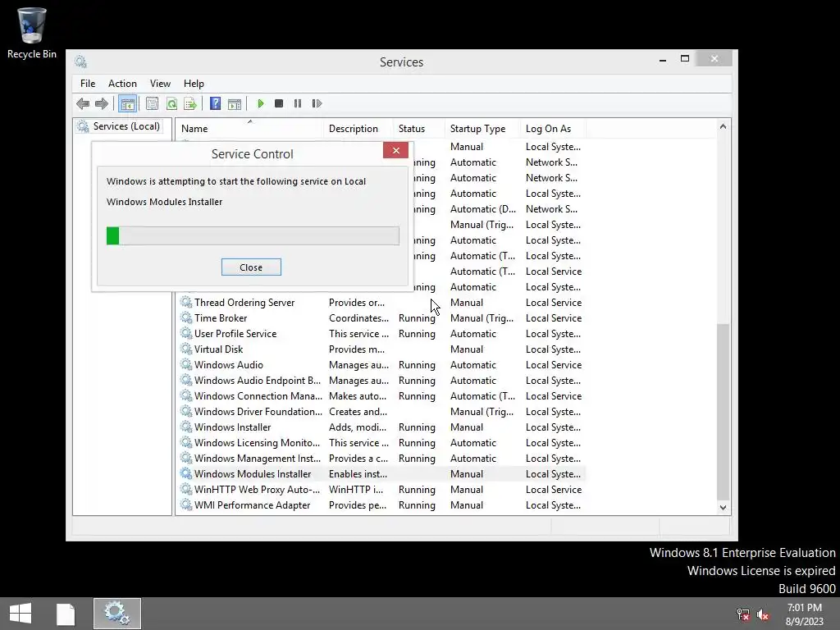Select Windows Management Instrumentation service
Image resolution: width=840 pixels, height=630 pixels.
pyautogui.click(x=381, y=458)
